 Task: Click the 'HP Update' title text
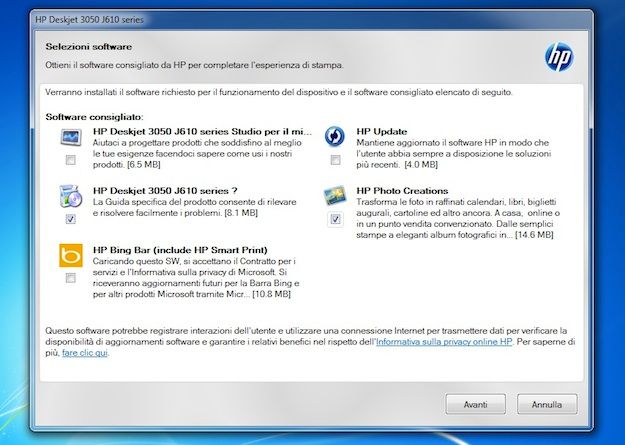click(x=381, y=132)
